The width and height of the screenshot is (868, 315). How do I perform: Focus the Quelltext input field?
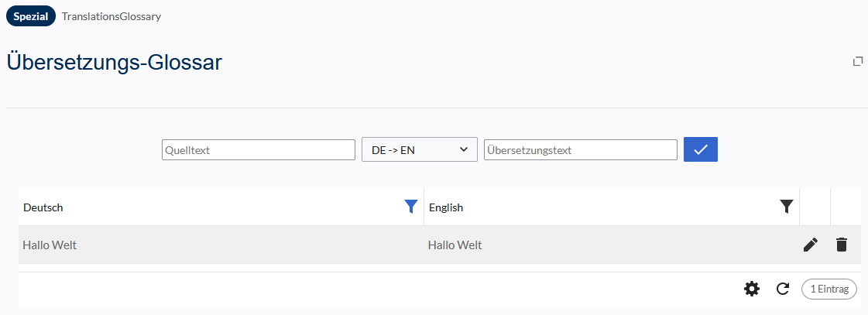point(258,150)
